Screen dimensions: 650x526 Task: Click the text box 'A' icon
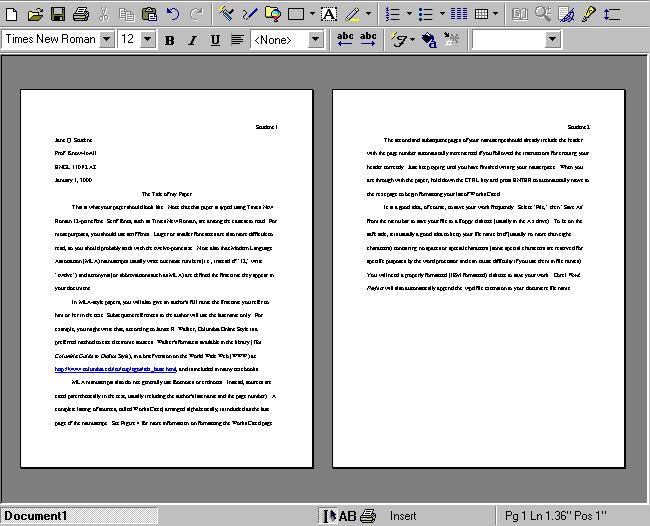(x=329, y=14)
